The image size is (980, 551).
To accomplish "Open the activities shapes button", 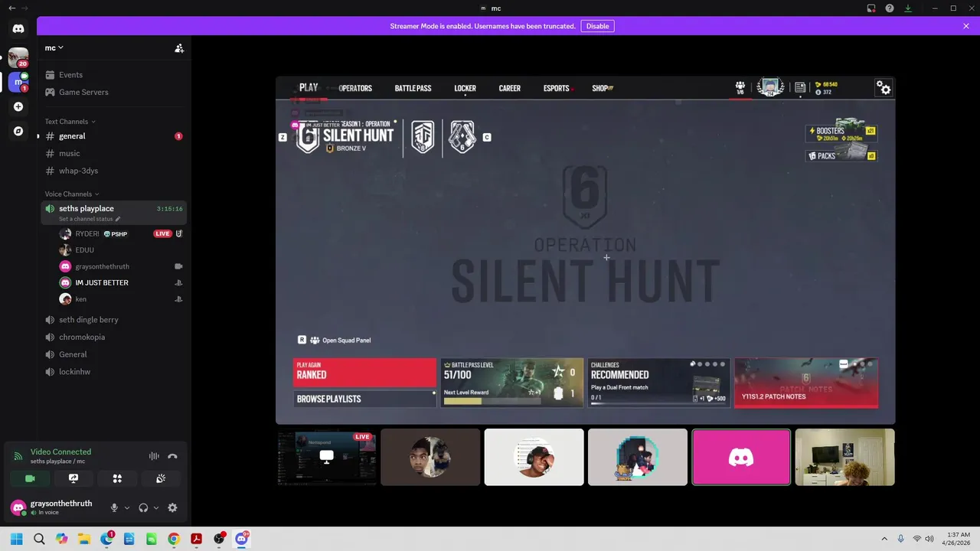I will click(117, 478).
